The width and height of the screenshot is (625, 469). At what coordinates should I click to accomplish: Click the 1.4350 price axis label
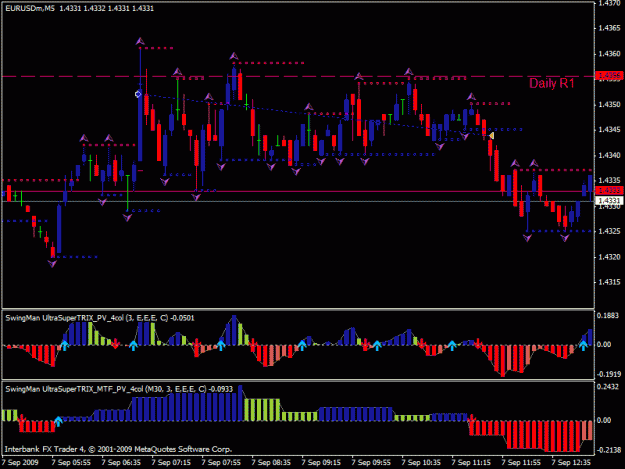point(609,104)
